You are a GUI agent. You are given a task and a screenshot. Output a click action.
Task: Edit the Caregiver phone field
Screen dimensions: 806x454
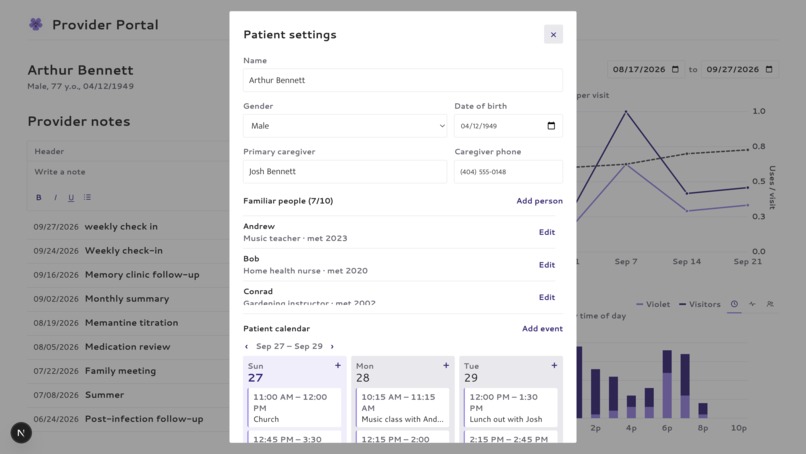[x=508, y=172]
